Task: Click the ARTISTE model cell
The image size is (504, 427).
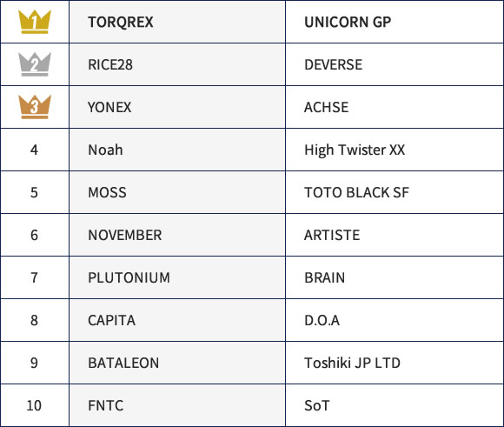Action: 395,235
